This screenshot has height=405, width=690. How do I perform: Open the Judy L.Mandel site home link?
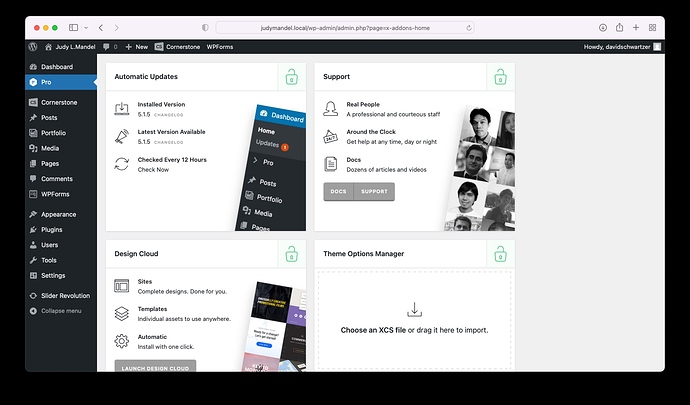pos(70,47)
